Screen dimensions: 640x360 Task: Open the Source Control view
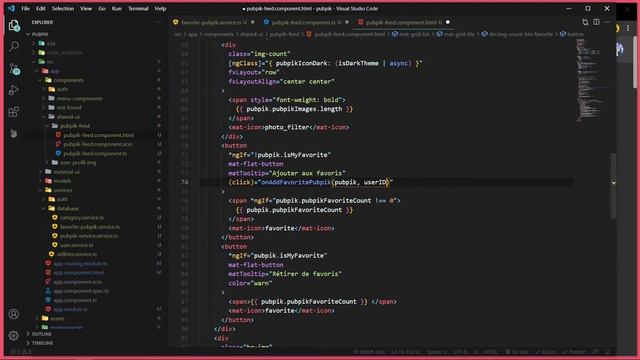(14, 69)
